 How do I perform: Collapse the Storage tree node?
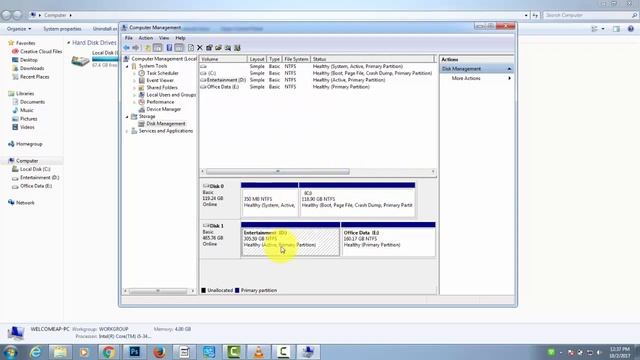click(x=127, y=117)
